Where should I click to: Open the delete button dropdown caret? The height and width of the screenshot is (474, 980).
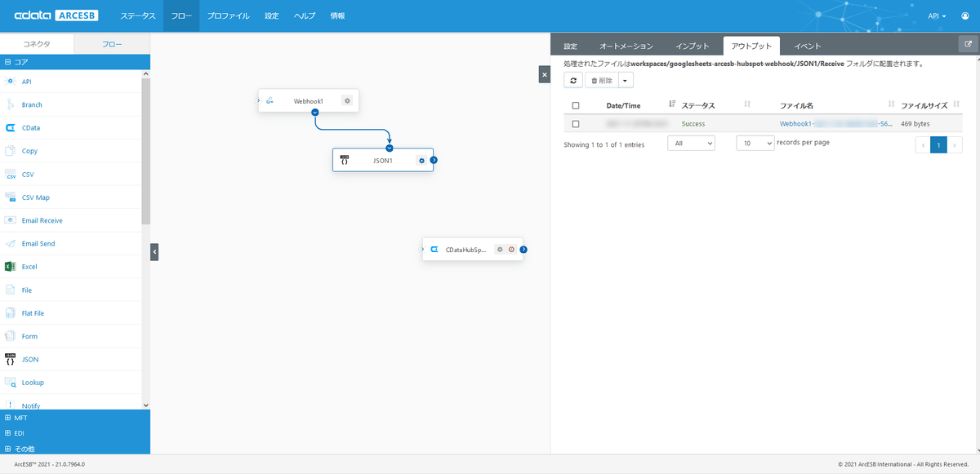(625, 80)
